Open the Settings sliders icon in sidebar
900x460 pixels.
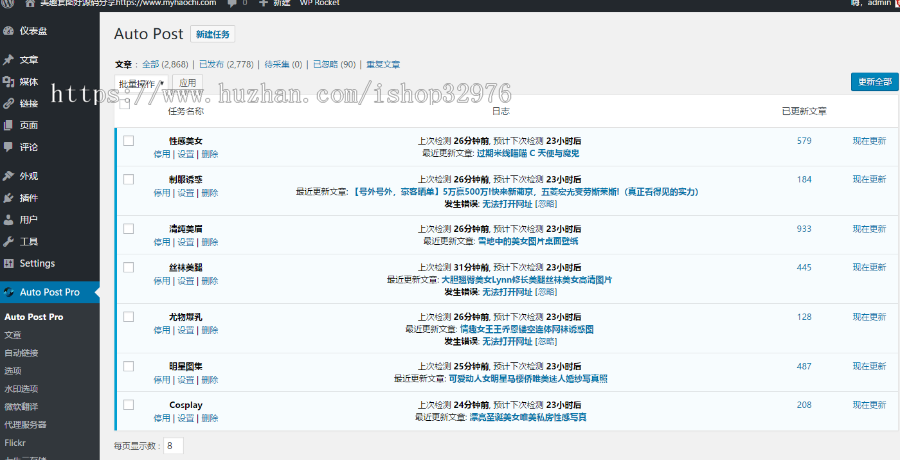(x=8, y=264)
